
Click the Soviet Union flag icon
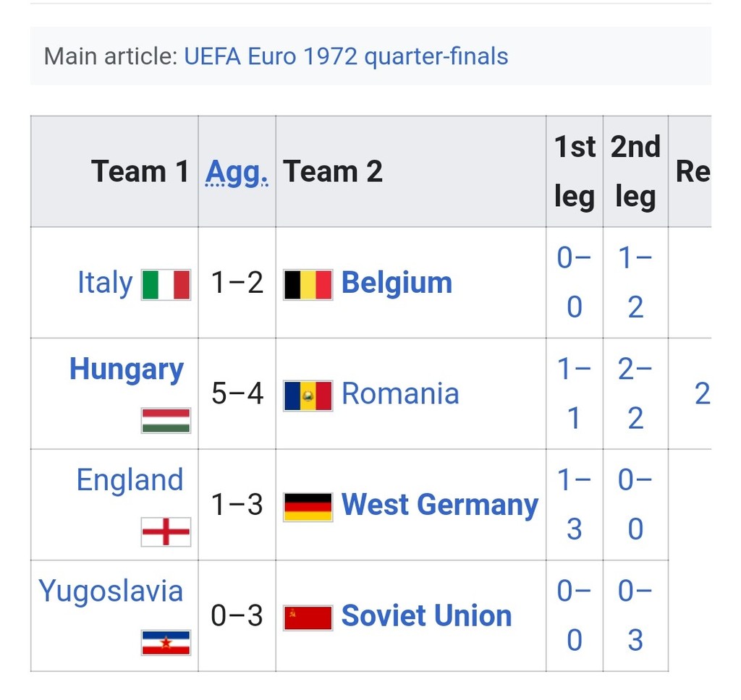point(308,618)
